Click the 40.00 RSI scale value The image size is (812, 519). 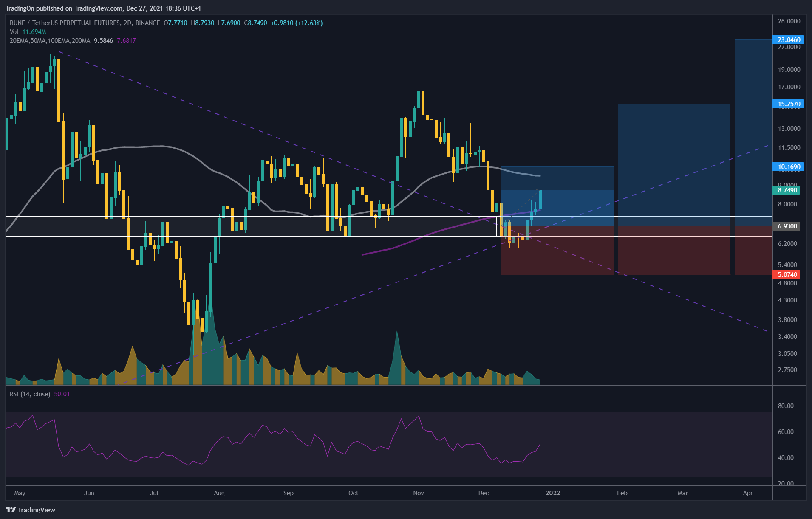point(786,458)
